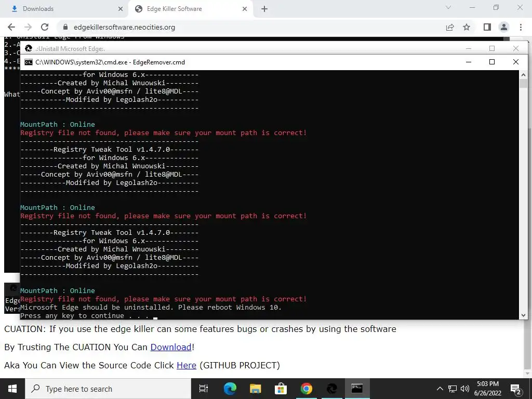This screenshot has width=532, height=399.
Task: Click the CUATION warning paragraph
Action: [200, 329]
